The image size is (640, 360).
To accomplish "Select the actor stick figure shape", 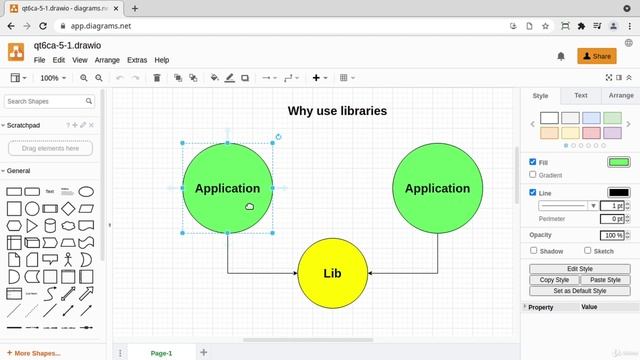I will click(x=68, y=260).
